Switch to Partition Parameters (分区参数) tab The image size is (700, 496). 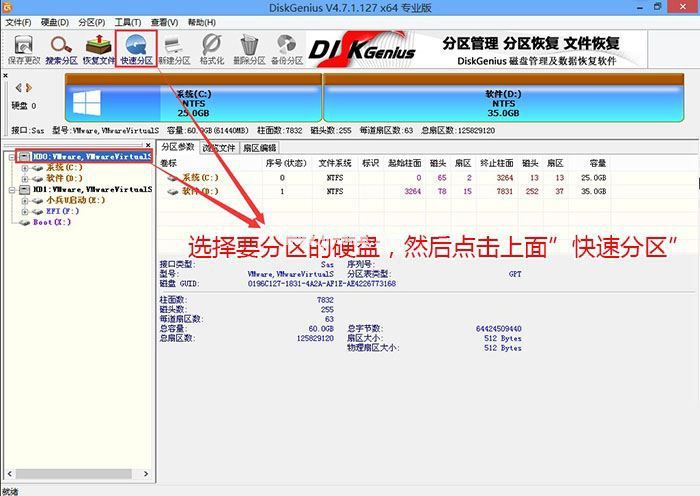click(x=178, y=147)
